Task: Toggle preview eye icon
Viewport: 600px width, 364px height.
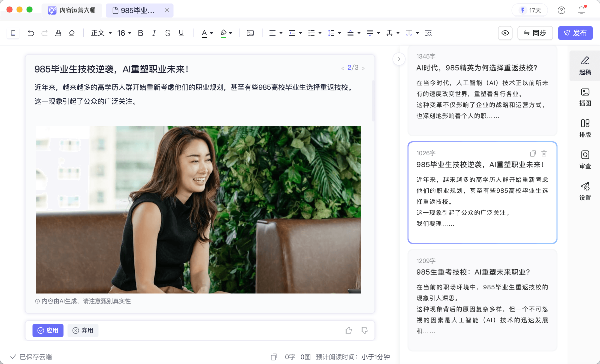Action: click(x=505, y=33)
